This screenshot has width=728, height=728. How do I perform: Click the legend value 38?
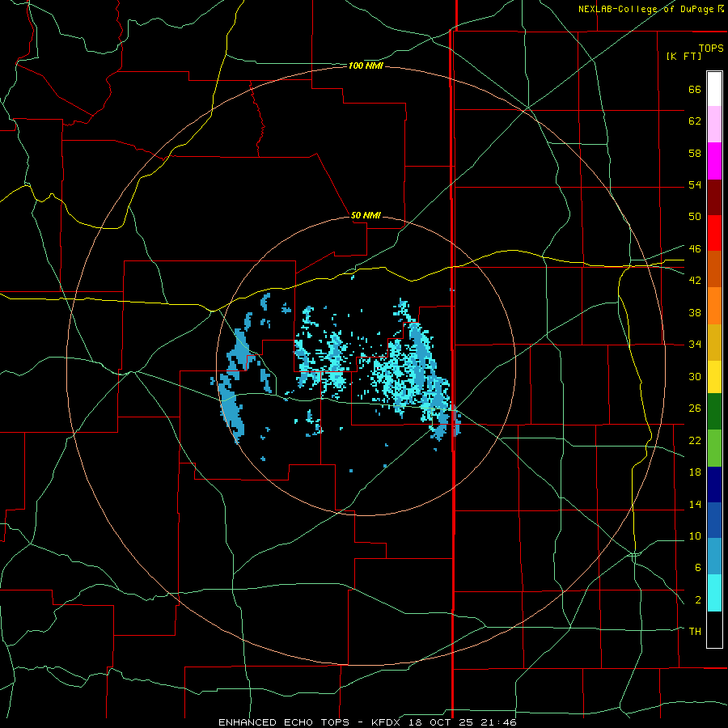(695, 312)
